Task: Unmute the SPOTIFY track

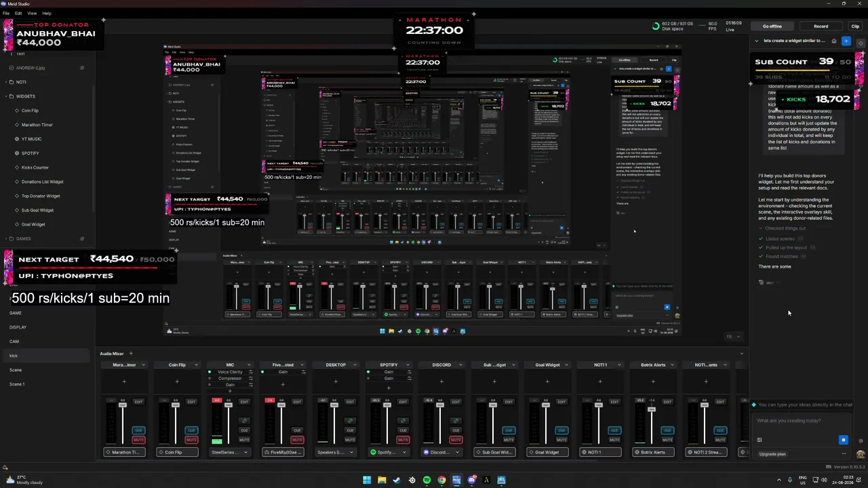Action: click(x=403, y=440)
